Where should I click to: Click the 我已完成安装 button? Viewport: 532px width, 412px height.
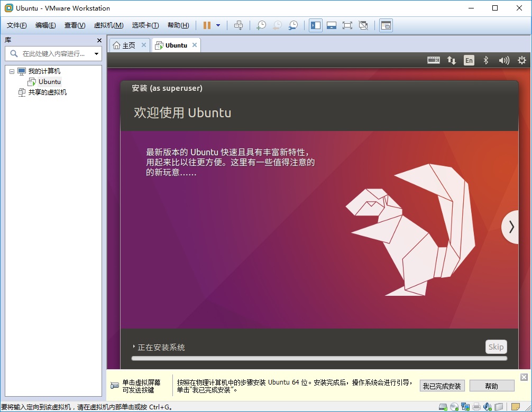(x=442, y=386)
